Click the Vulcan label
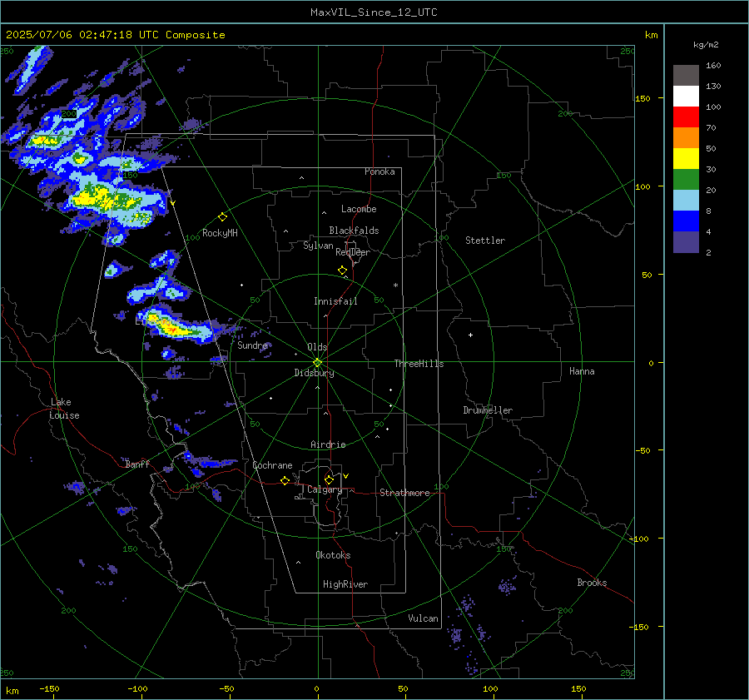Image resolution: width=749 pixels, height=700 pixels. point(423,618)
